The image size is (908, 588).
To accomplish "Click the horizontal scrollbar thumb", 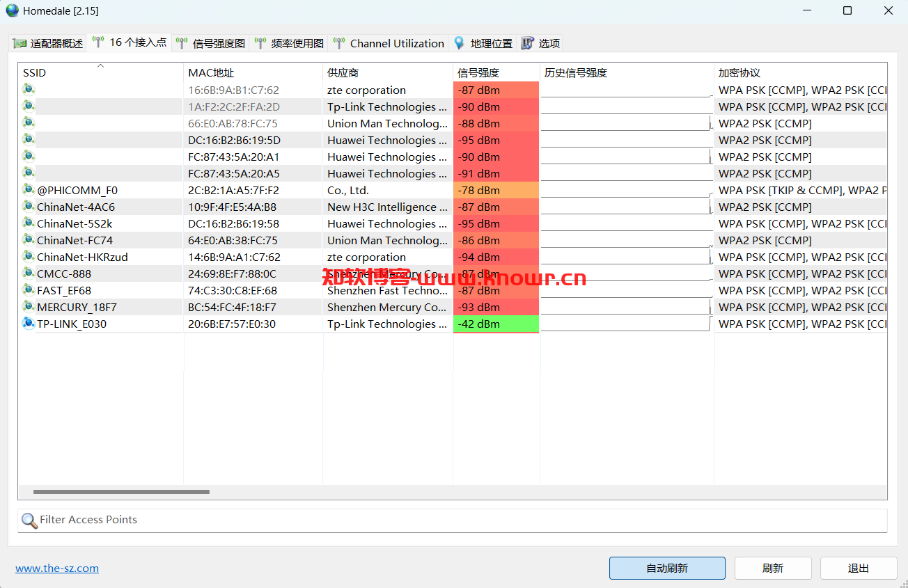I will [x=121, y=492].
